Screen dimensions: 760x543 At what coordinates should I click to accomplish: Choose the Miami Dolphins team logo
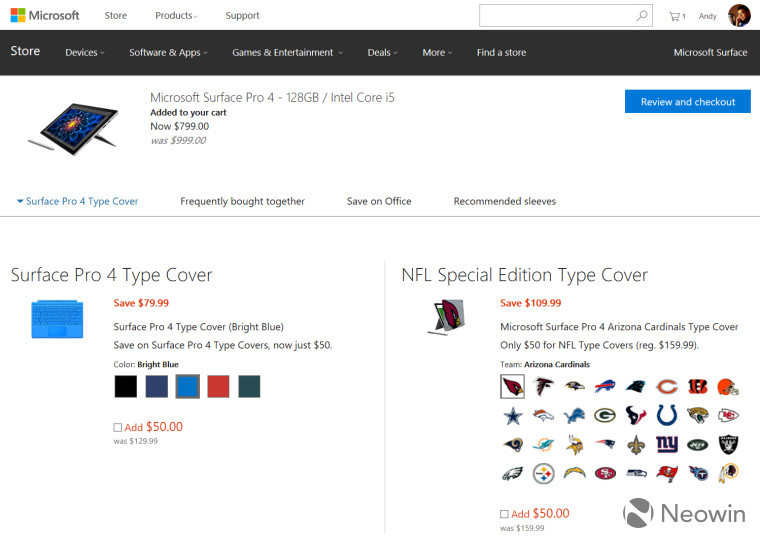(x=543, y=445)
